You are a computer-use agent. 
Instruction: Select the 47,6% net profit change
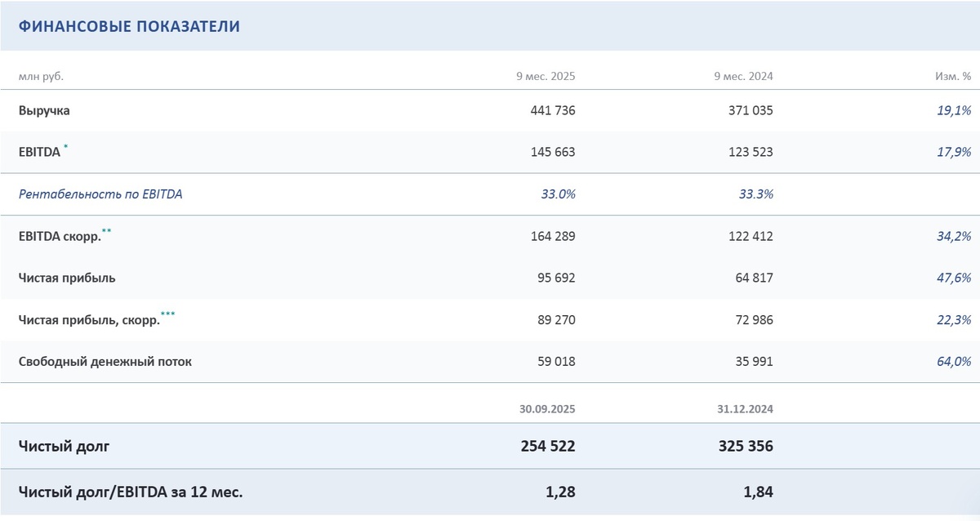tap(954, 278)
